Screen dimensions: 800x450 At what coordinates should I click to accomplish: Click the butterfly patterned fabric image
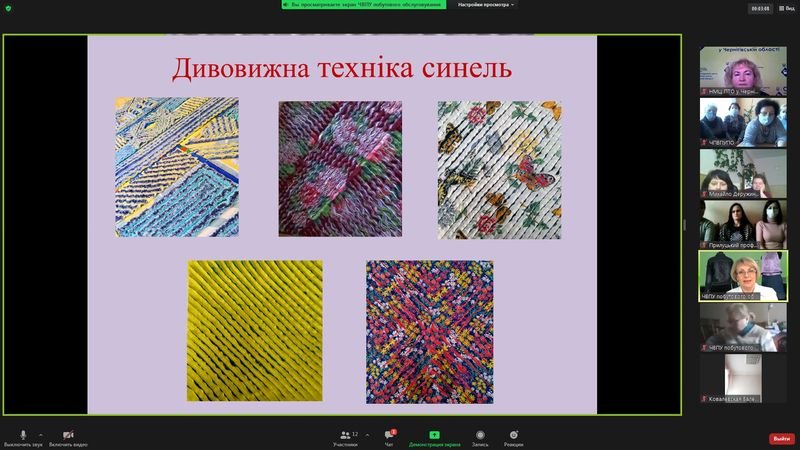[498, 169]
